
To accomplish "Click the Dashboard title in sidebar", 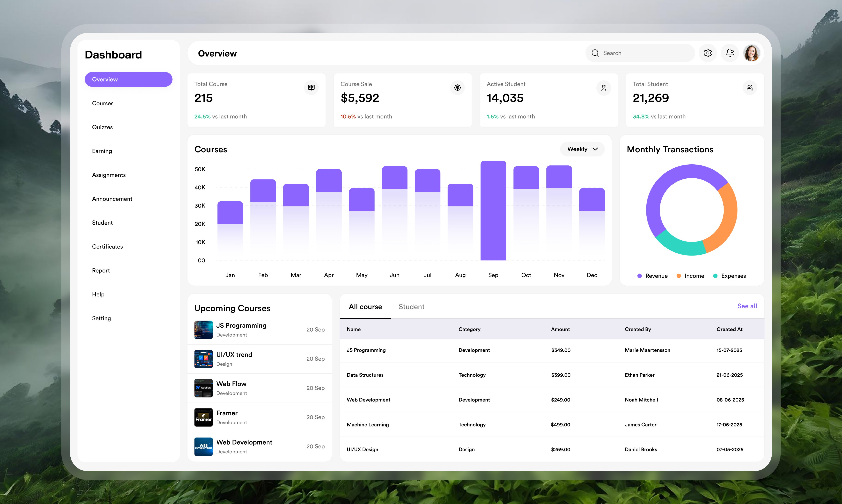I will (114, 55).
